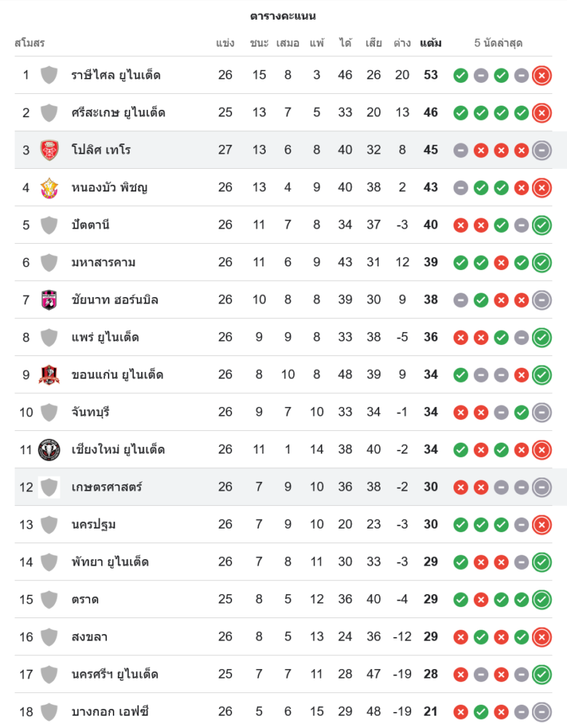Select the เกษตรศาสตร์ team name
567x728 pixels.
tap(106, 486)
